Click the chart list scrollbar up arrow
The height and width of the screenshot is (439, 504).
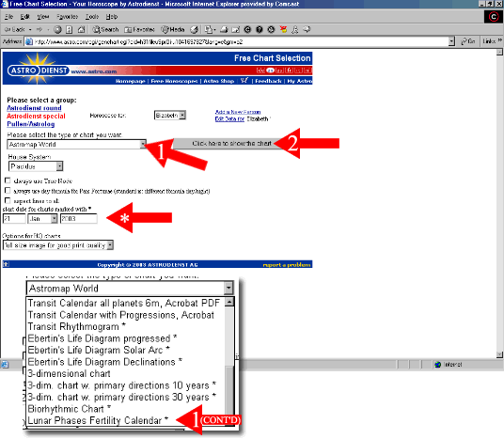pyautogui.click(x=229, y=302)
